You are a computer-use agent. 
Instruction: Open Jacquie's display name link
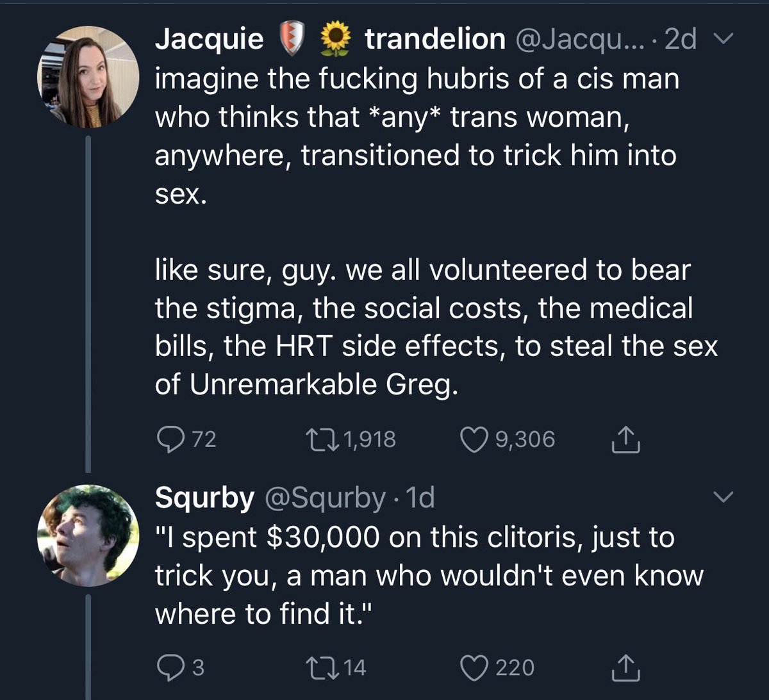(330, 39)
